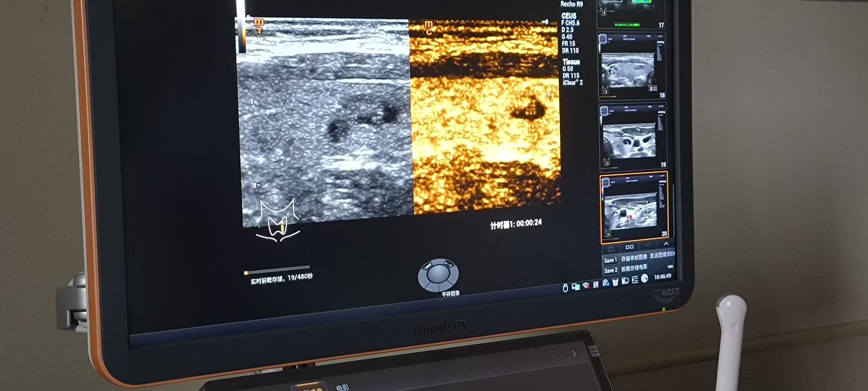Click the Wi-Fi disconnected status icon
Viewport: 868px width, 391px height.
(x=586, y=286)
